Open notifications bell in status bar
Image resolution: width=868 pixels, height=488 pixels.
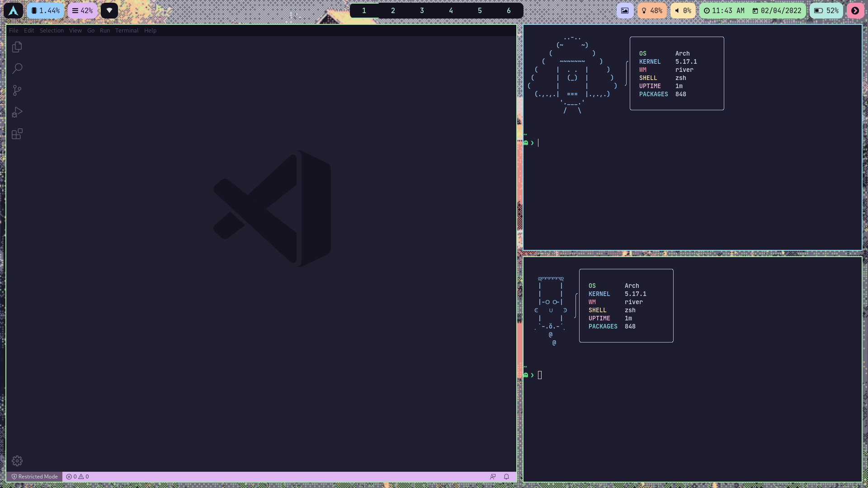tap(506, 477)
